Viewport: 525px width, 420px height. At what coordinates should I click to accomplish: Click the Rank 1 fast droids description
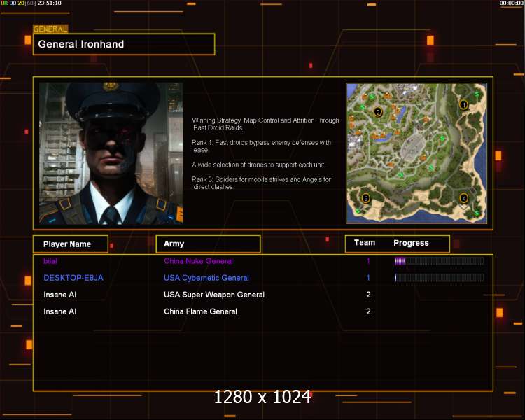pos(262,146)
